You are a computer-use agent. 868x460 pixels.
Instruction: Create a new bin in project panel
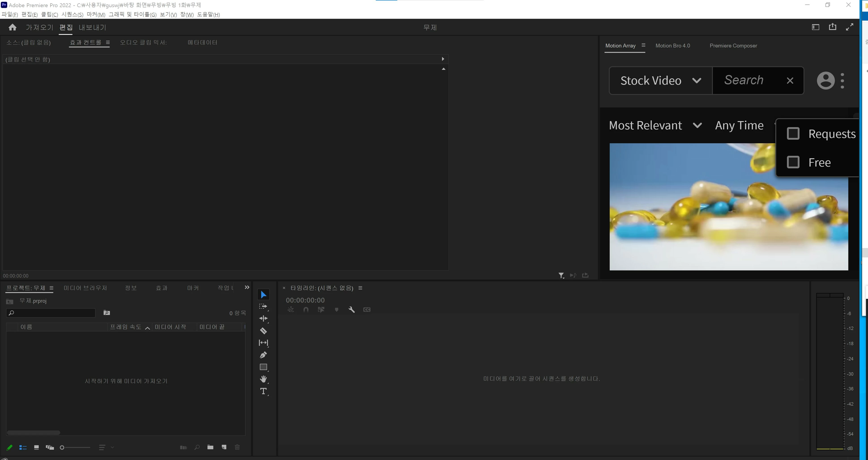[x=210, y=447]
